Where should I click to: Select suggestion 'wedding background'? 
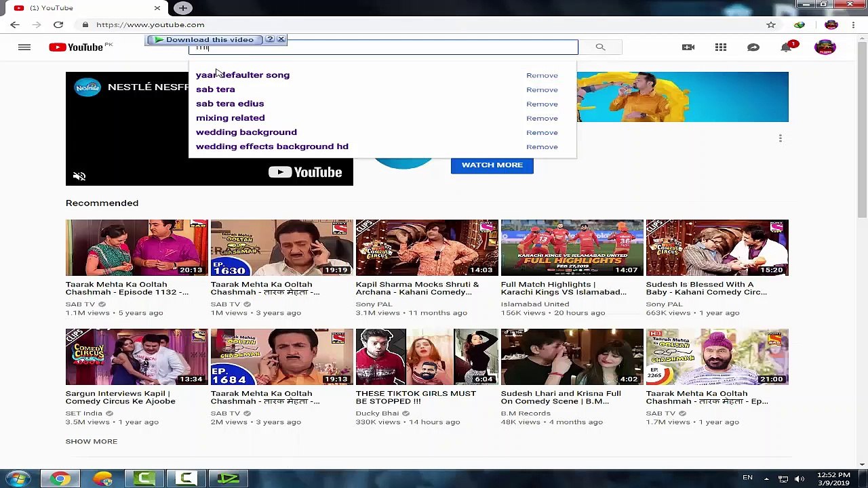click(x=246, y=132)
